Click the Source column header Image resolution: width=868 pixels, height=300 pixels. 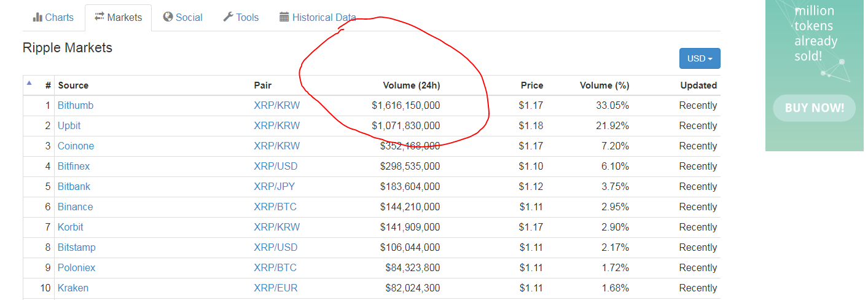73,85
